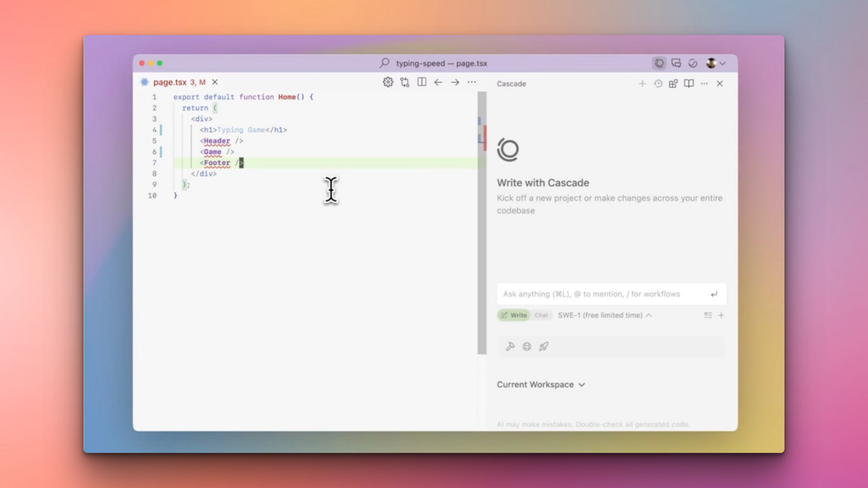The image size is (868, 488).
Task: Open the split editor icon
Action: [422, 82]
